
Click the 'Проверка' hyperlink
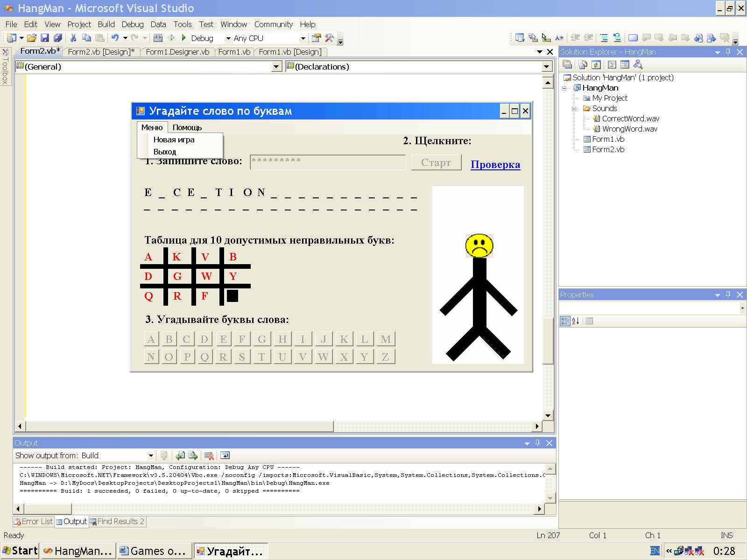495,164
